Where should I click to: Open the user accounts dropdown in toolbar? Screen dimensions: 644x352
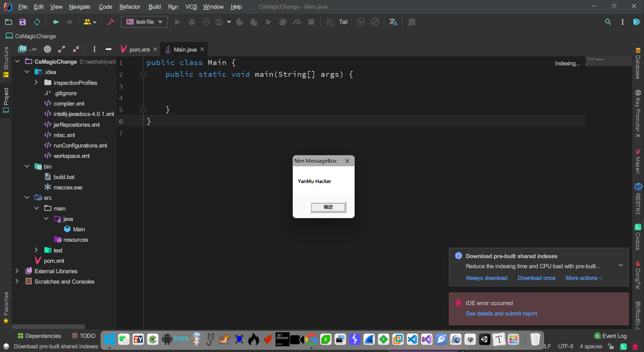coord(90,22)
